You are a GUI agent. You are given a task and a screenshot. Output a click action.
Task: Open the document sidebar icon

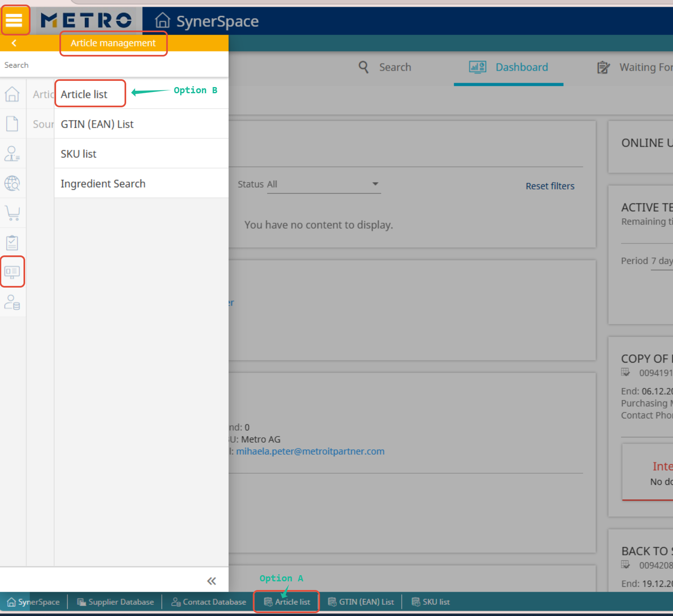pyautogui.click(x=12, y=123)
